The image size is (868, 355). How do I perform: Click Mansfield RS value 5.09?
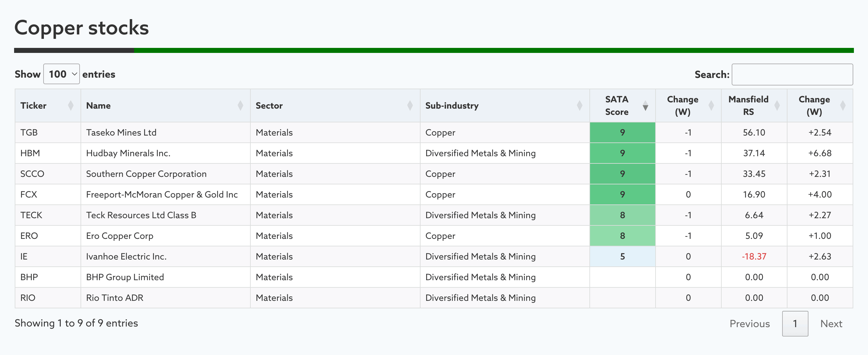tap(754, 236)
